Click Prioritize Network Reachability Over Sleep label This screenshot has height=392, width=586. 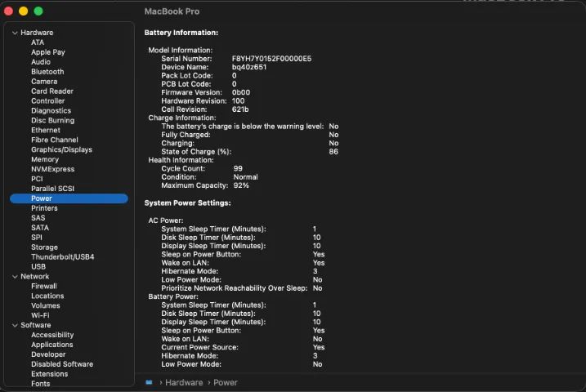pos(235,288)
